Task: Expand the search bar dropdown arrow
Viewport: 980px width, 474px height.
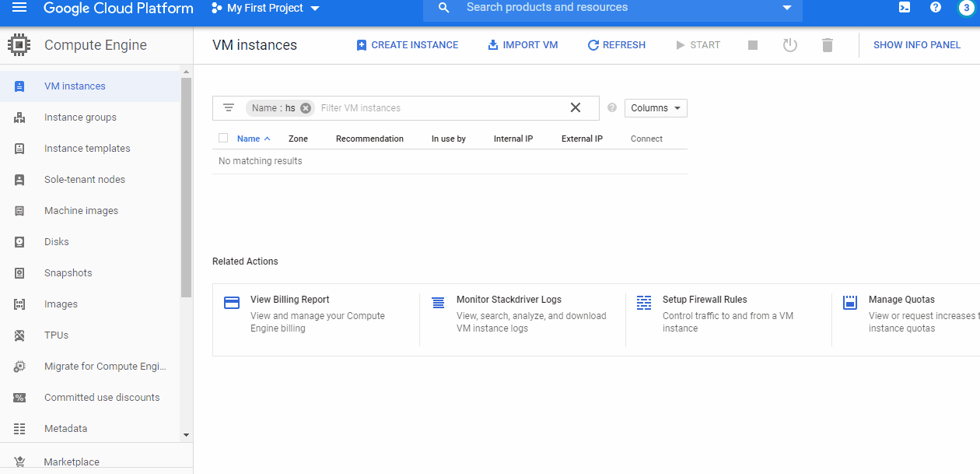Action: tap(787, 8)
